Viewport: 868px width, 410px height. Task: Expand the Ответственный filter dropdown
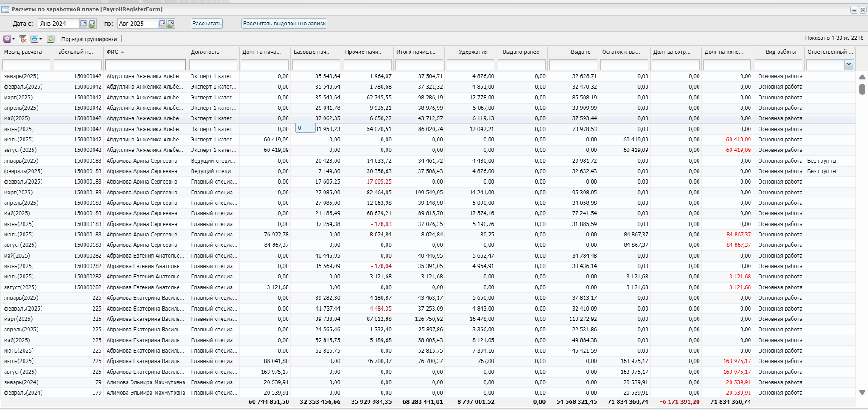[849, 65]
